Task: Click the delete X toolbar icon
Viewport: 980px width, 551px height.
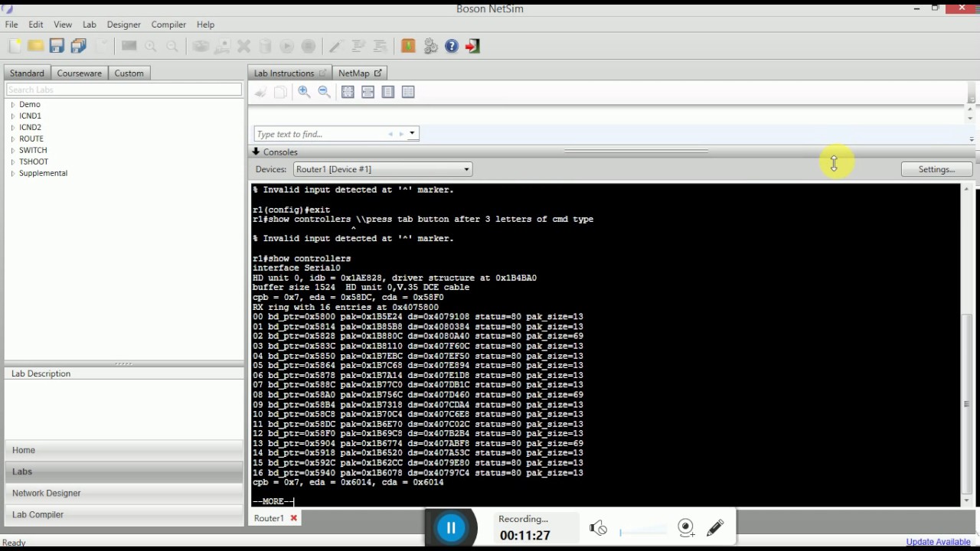Action: pos(243,46)
